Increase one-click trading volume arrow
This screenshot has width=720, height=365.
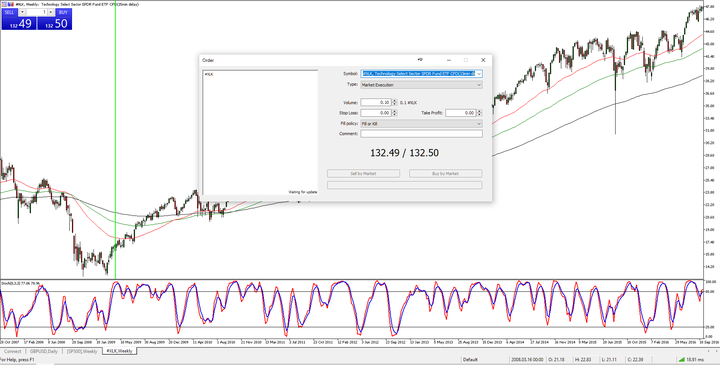tap(51, 12)
